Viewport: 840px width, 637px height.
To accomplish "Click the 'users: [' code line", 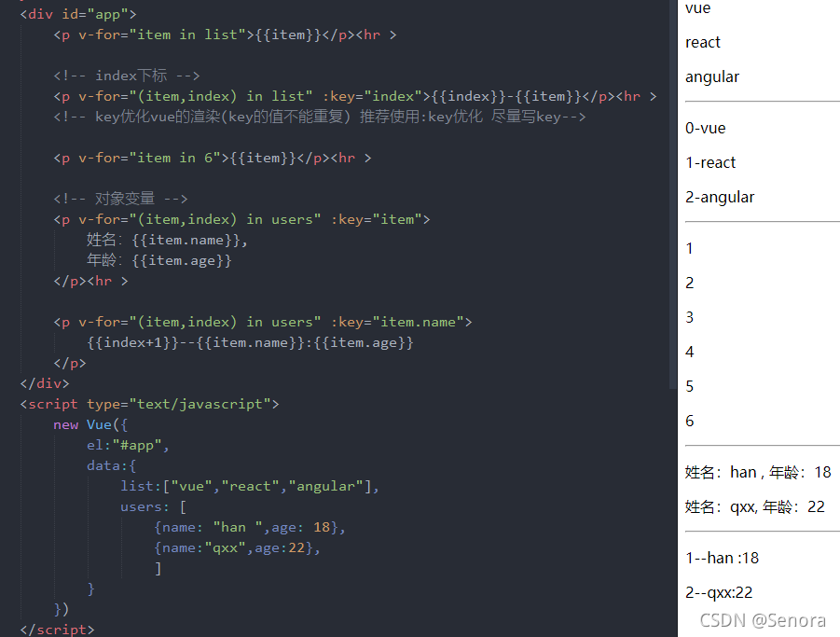I will pyautogui.click(x=153, y=506).
